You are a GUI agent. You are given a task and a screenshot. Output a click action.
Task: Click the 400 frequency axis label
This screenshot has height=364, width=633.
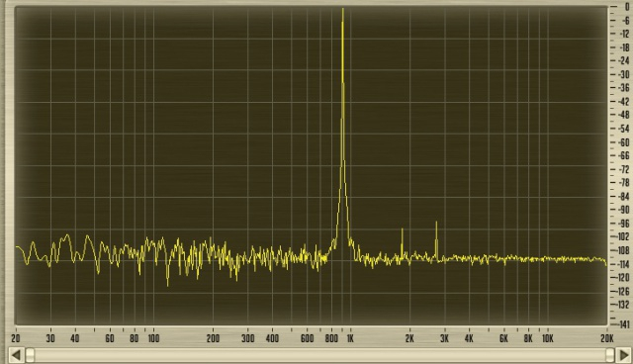click(272, 338)
